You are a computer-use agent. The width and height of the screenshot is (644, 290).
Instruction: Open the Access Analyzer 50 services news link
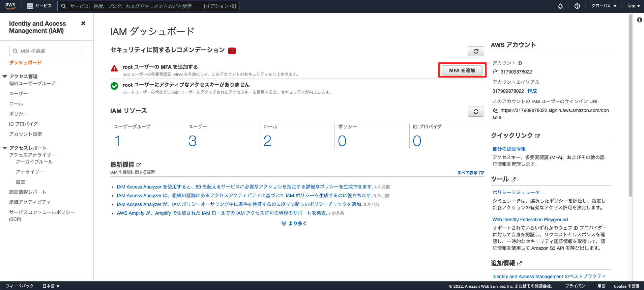[x=245, y=187]
